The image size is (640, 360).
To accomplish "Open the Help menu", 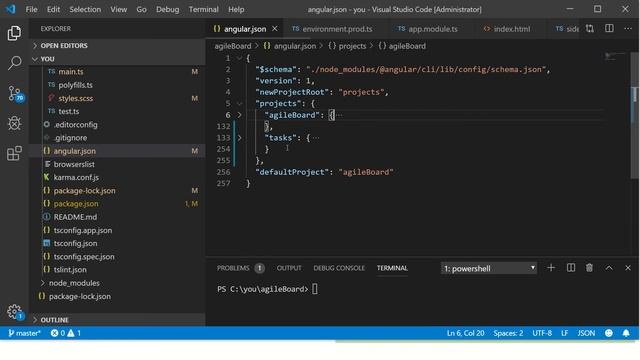I will tap(236, 9).
